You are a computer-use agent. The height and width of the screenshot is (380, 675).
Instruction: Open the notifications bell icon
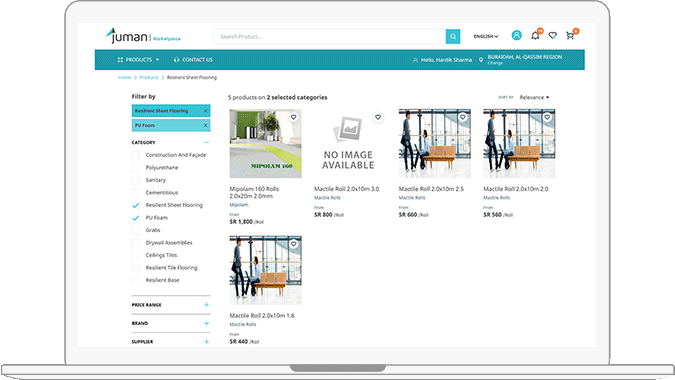[535, 36]
